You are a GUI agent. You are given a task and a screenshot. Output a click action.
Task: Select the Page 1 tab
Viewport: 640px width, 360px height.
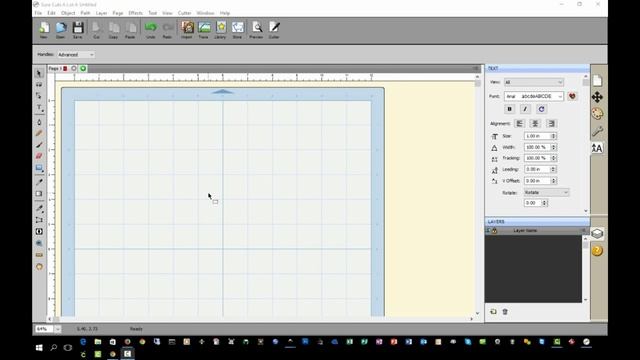click(x=58, y=69)
